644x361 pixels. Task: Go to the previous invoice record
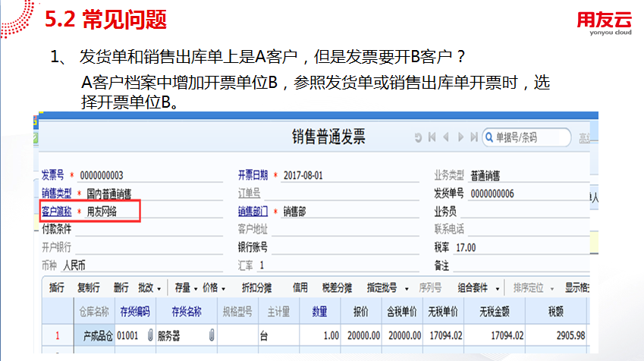[445, 137]
